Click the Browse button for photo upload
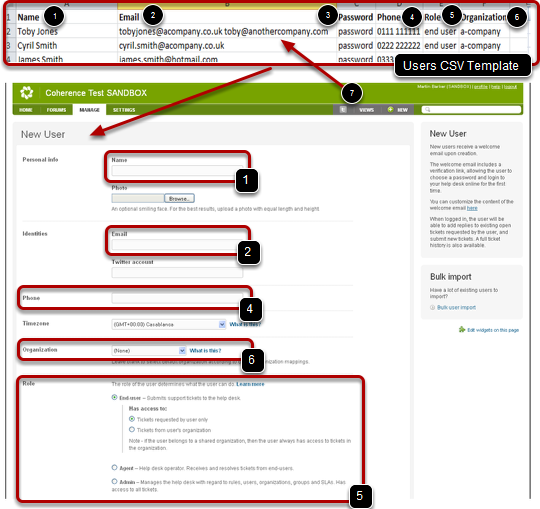Screen dimensions: 540x509 coord(179,198)
